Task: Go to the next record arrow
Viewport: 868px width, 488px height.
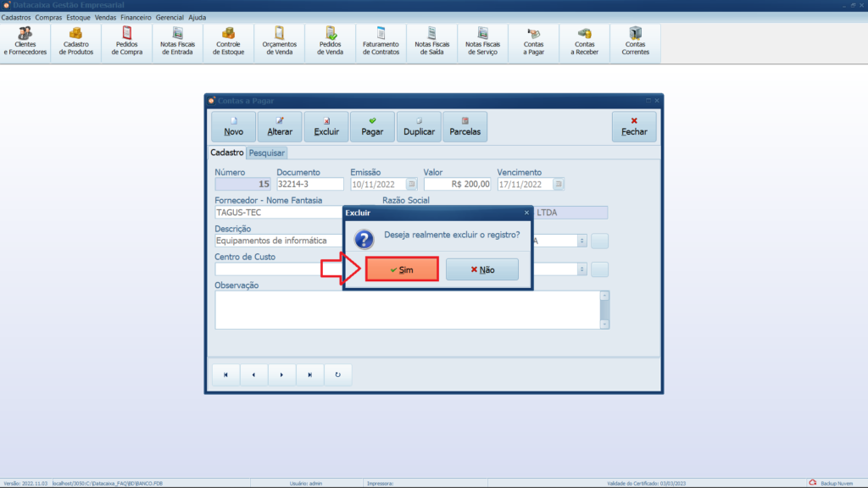Action: point(282,374)
